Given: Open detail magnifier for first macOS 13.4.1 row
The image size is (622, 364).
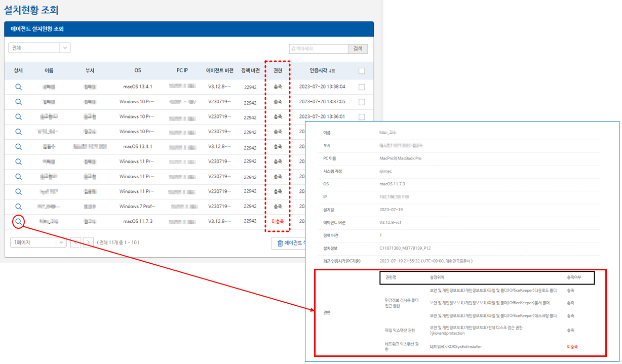Looking at the screenshot, I should (x=18, y=87).
